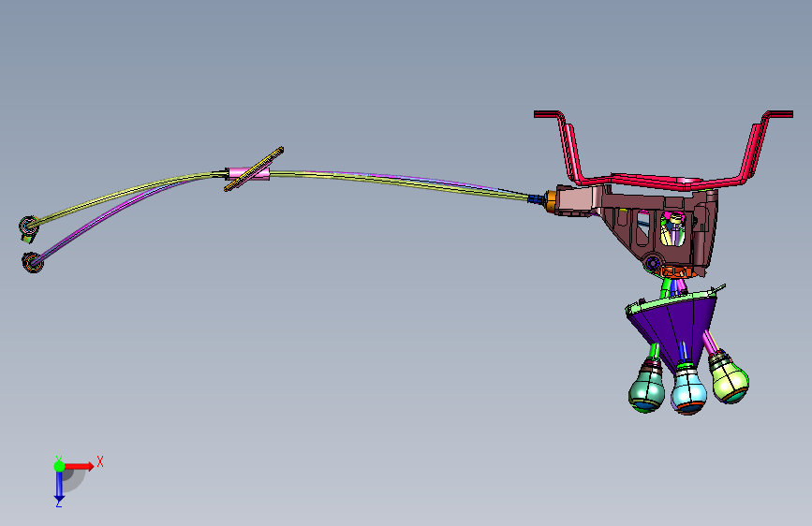This screenshot has height=526, width=812.
Task: Select the eyelet on the yellow cable end
Action: coord(28,226)
